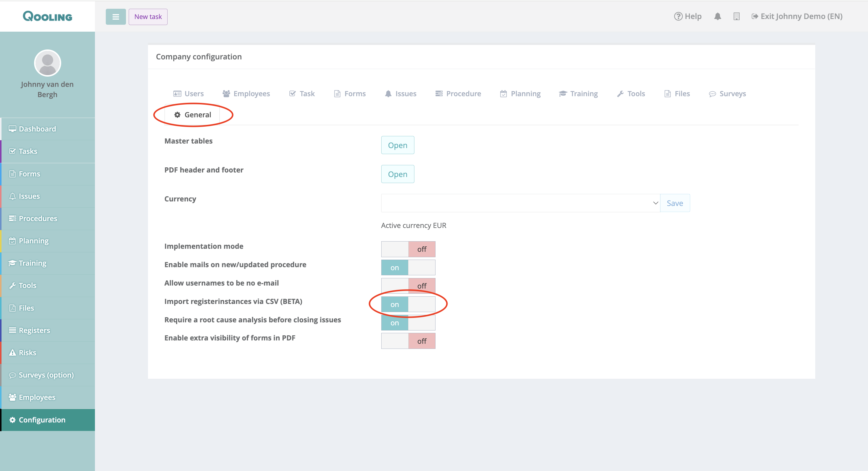Open Tools wrench item in sidebar
This screenshot has width=868, height=471.
tap(27, 285)
